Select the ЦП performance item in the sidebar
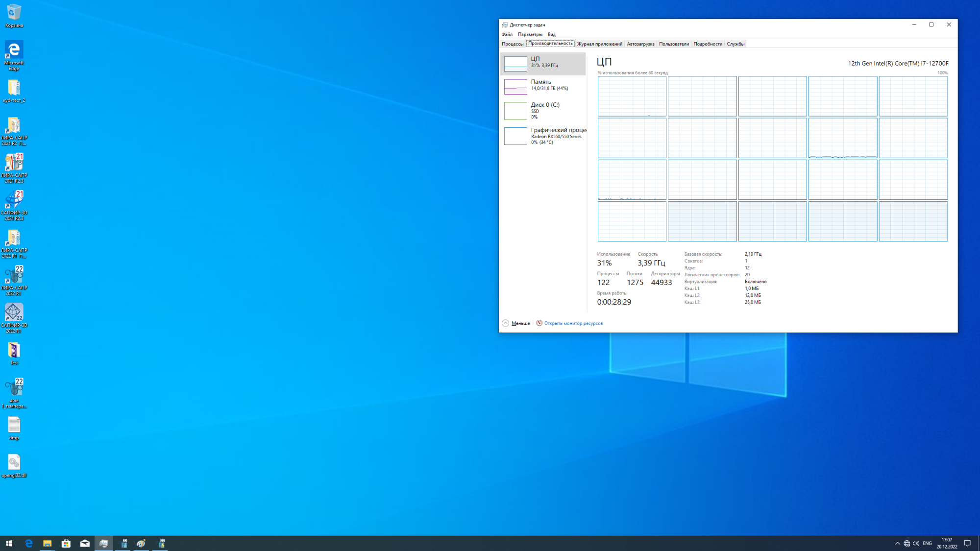This screenshot has width=980, height=551. pyautogui.click(x=543, y=63)
